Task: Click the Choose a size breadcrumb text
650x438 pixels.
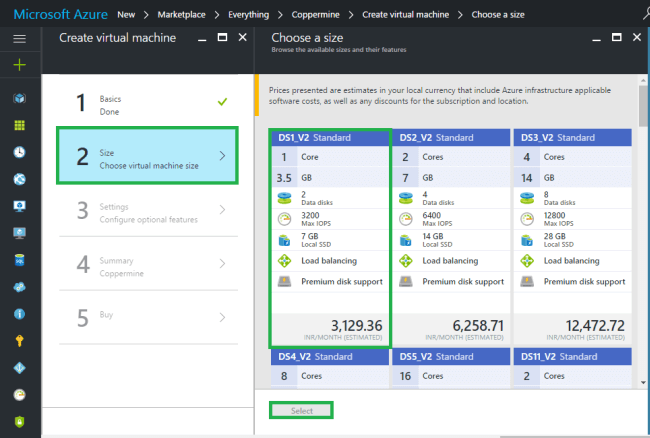Action: tap(498, 15)
